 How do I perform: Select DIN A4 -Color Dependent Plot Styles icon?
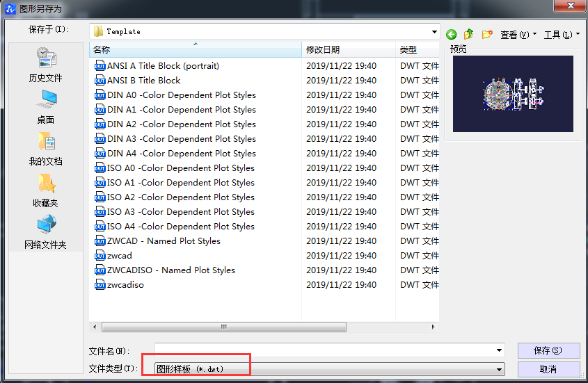click(100, 154)
